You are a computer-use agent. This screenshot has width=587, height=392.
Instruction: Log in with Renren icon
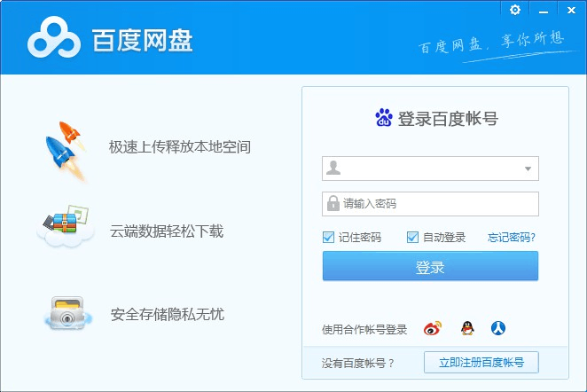coord(498,328)
